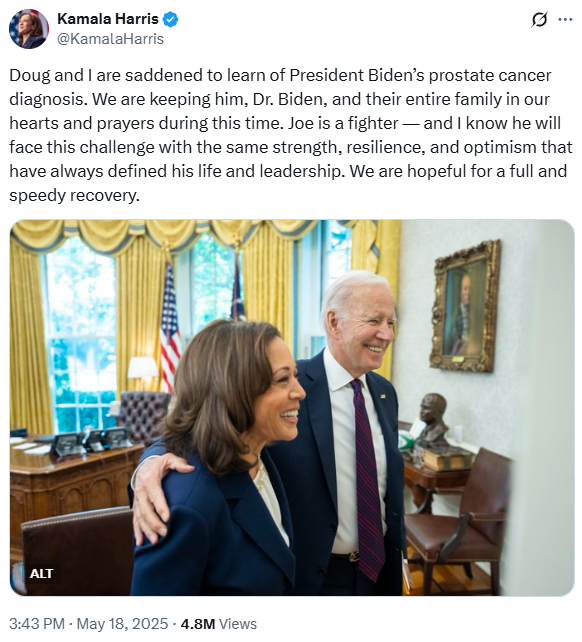Click the Kamala Harris display name
This screenshot has height=642, width=582.
click(108, 19)
